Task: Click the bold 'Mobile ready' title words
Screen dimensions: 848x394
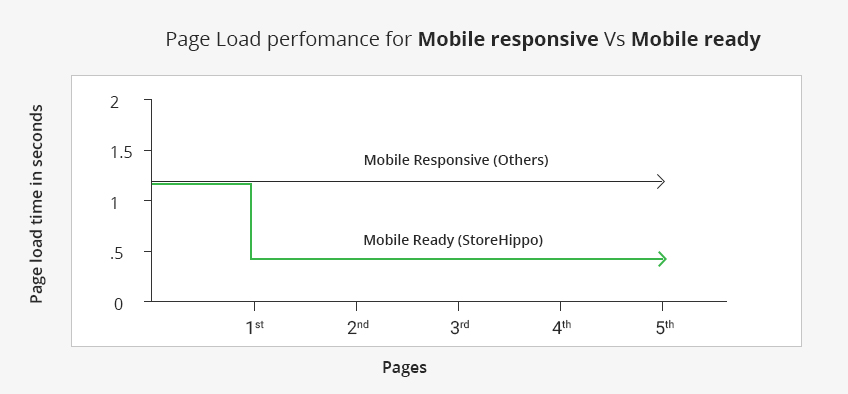Action: click(x=696, y=39)
